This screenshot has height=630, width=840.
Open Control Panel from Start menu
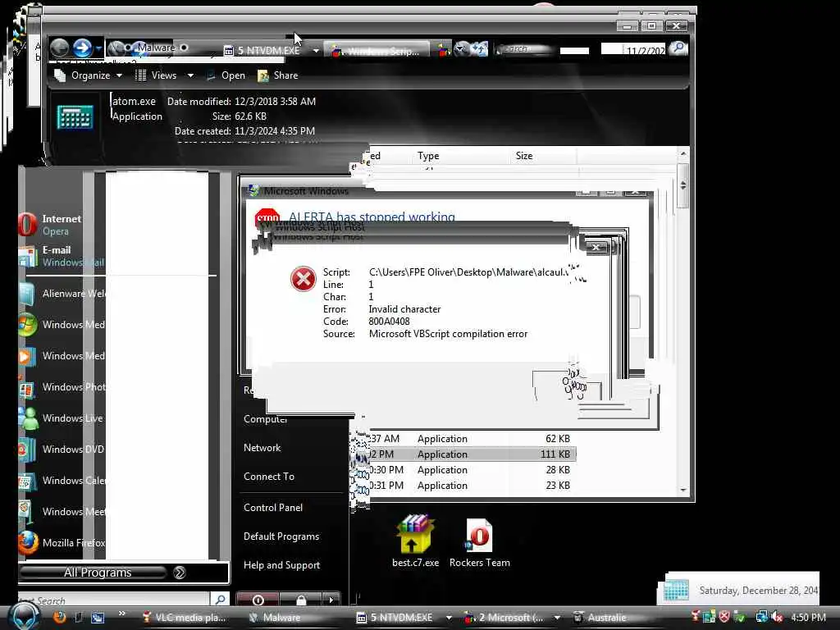click(x=273, y=508)
